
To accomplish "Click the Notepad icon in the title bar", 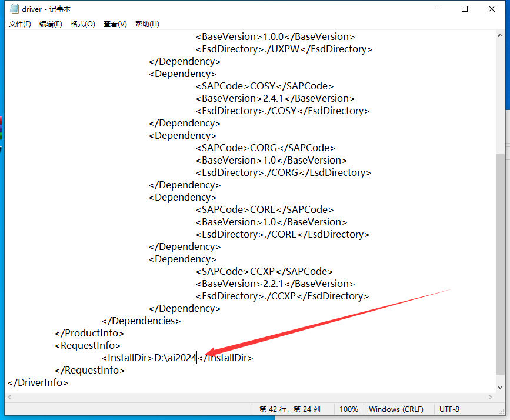I will [13, 9].
